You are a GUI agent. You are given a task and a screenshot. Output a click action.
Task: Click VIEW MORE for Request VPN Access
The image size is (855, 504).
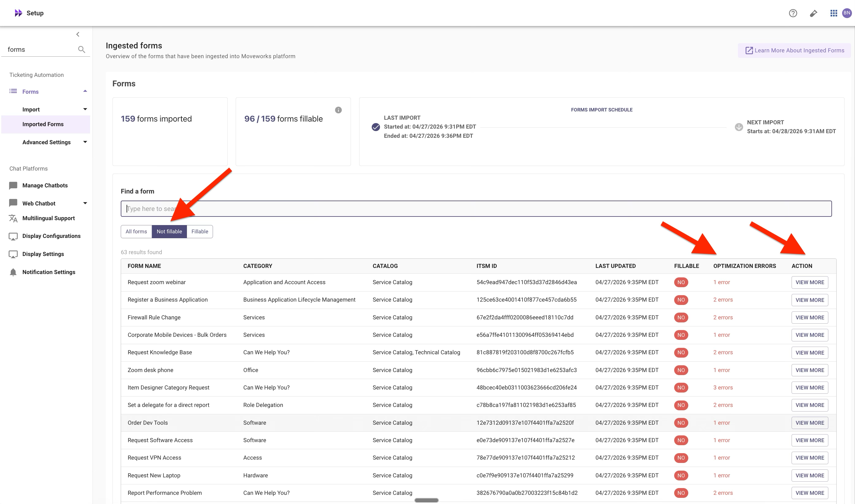pyautogui.click(x=810, y=458)
